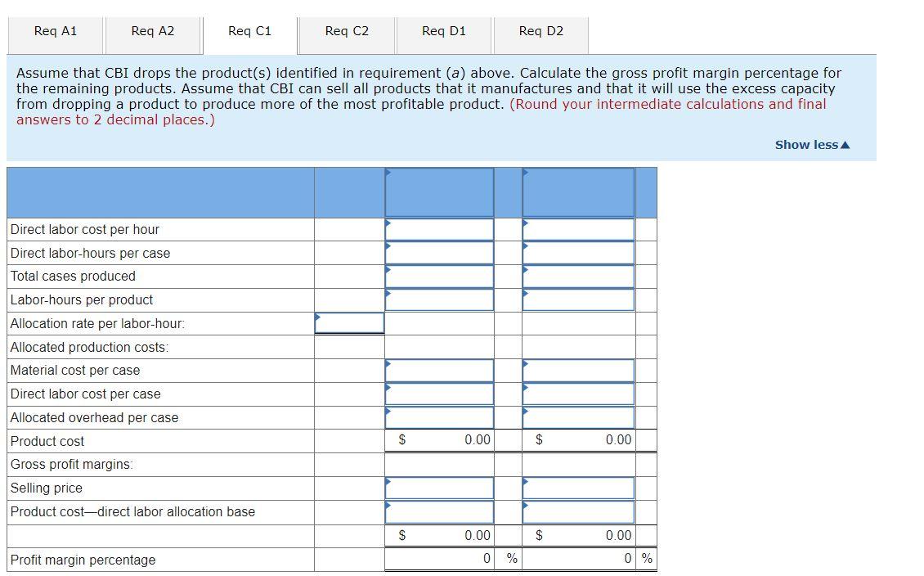Click the Allocation rate per labor-hour input
This screenshot has height=576, width=924.
[x=349, y=323]
